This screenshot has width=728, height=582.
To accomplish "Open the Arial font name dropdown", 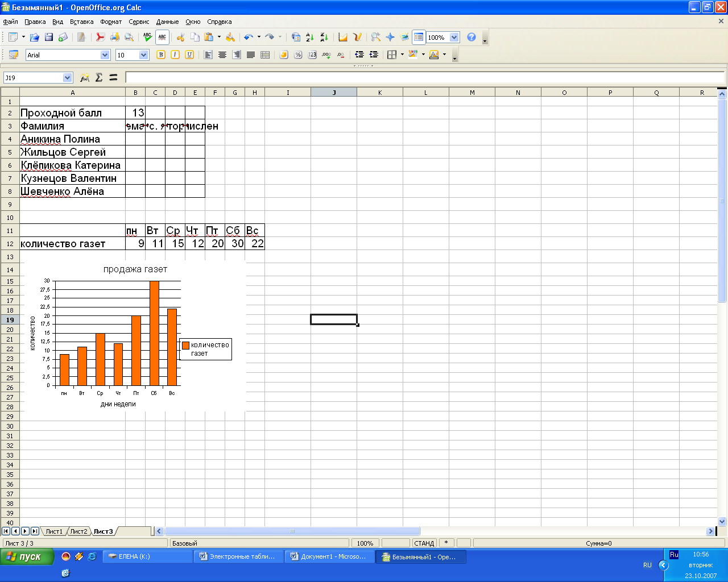I will point(105,55).
